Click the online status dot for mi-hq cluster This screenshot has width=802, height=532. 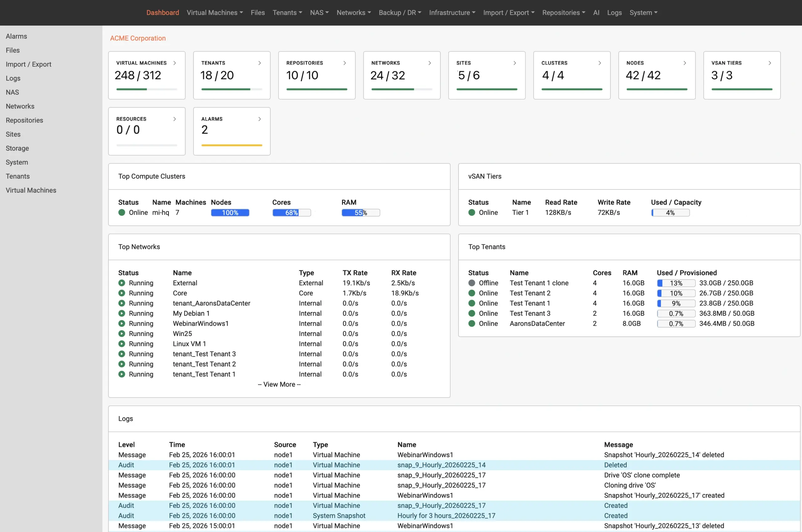(122, 213)
